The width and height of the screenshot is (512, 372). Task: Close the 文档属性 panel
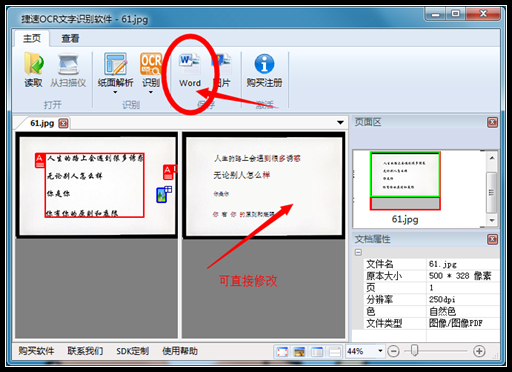click(492, 239)
